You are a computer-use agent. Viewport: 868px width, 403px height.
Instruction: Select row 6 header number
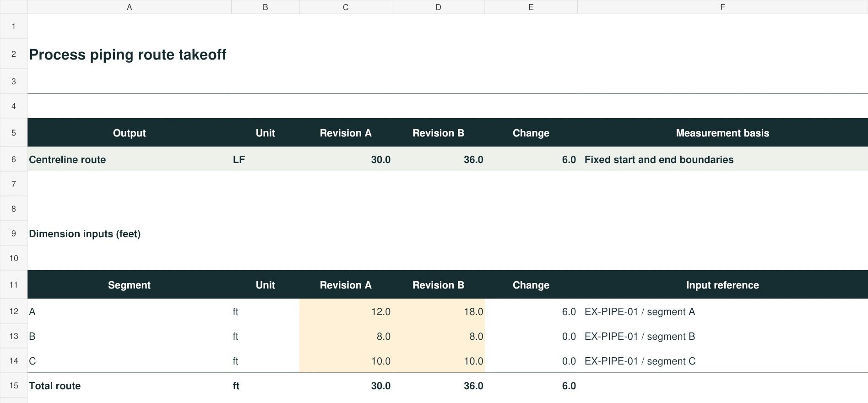pyautogui.click(x=14, y=159)
